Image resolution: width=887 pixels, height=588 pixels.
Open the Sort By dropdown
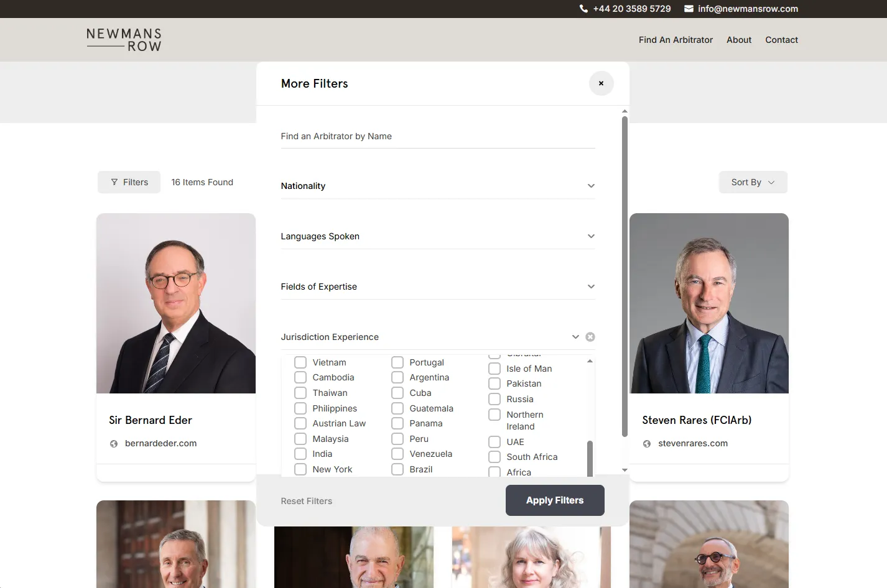[753, 182]
